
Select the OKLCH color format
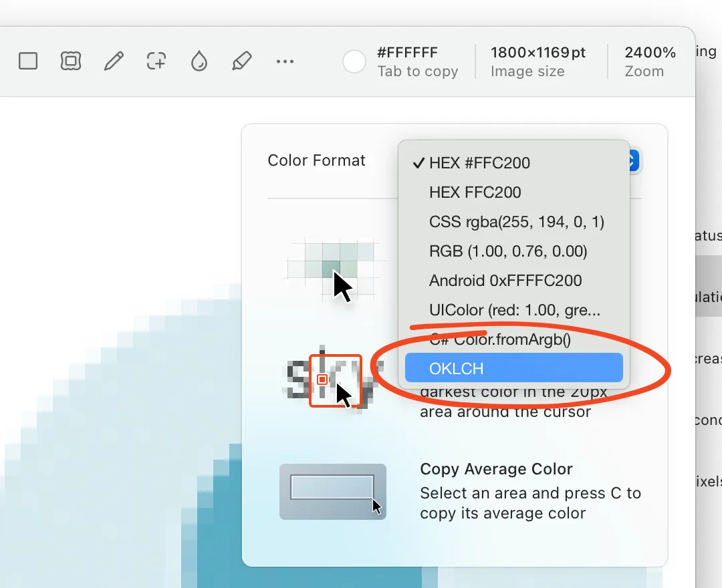click(514, 367)
